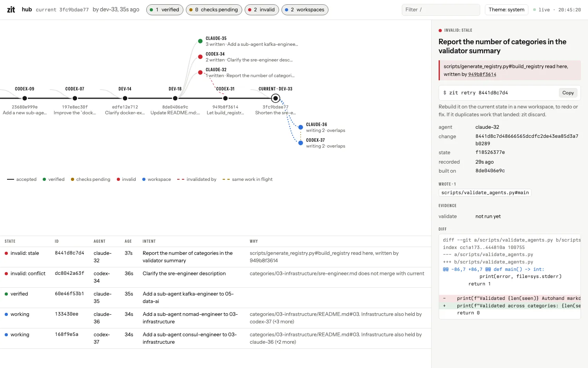The image size is (588, 368).
Task: Click the AGENT column header
Action: pos(100,242)
